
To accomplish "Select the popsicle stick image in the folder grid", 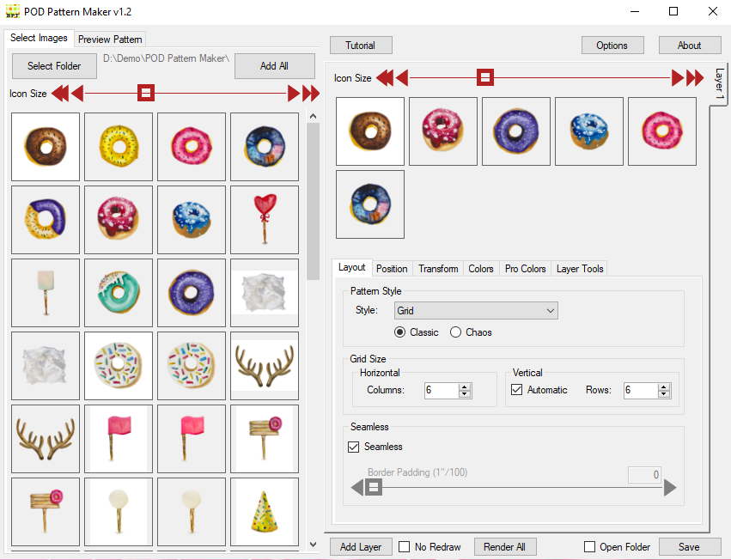I will coord(46,293).
